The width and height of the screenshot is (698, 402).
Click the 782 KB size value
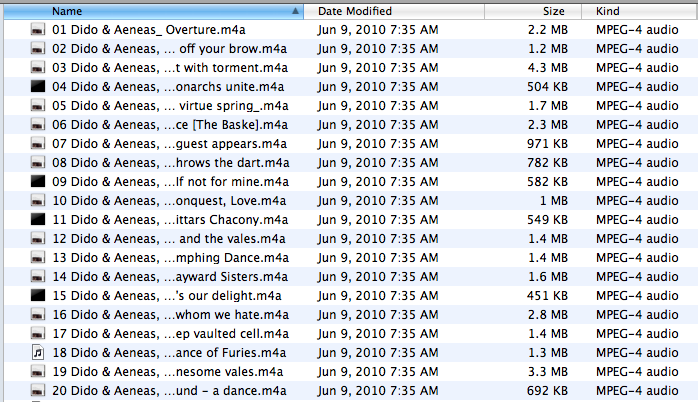coord(547,162)
